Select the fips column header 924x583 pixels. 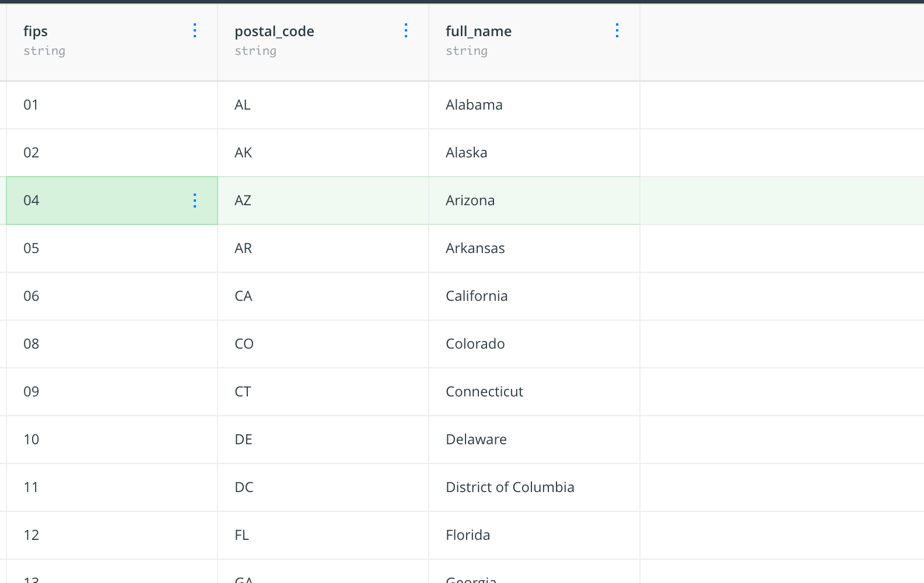point(112,43)
